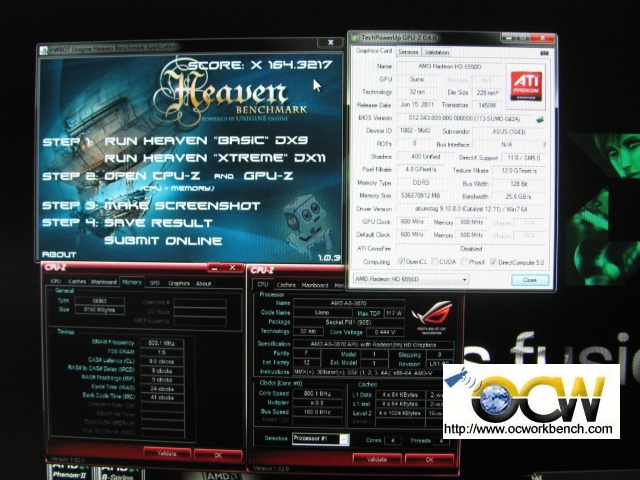Viewport: 640px width, 480px height.
Task: Click the HWBOT Heaven window title icon
Action: pyautogui.click(x=43, y=51)
